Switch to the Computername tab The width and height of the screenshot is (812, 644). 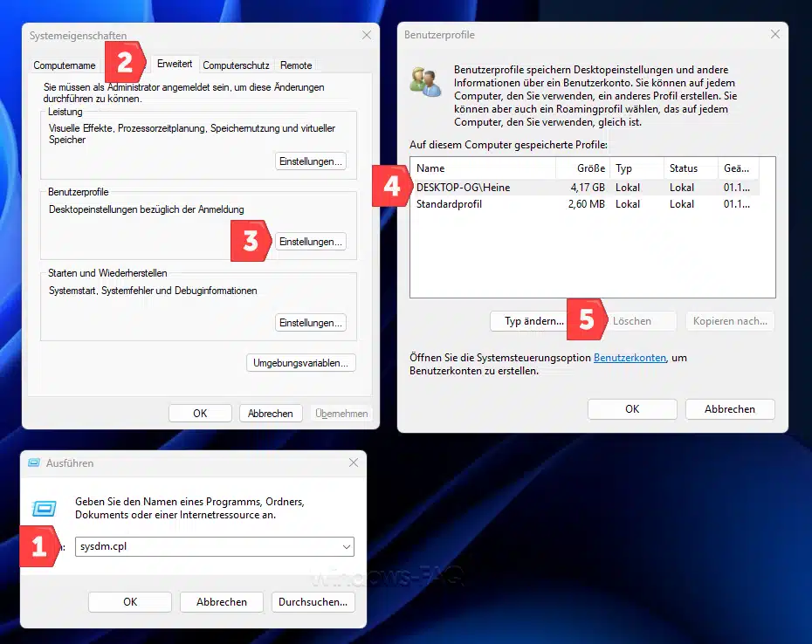(x=65, y=65)
